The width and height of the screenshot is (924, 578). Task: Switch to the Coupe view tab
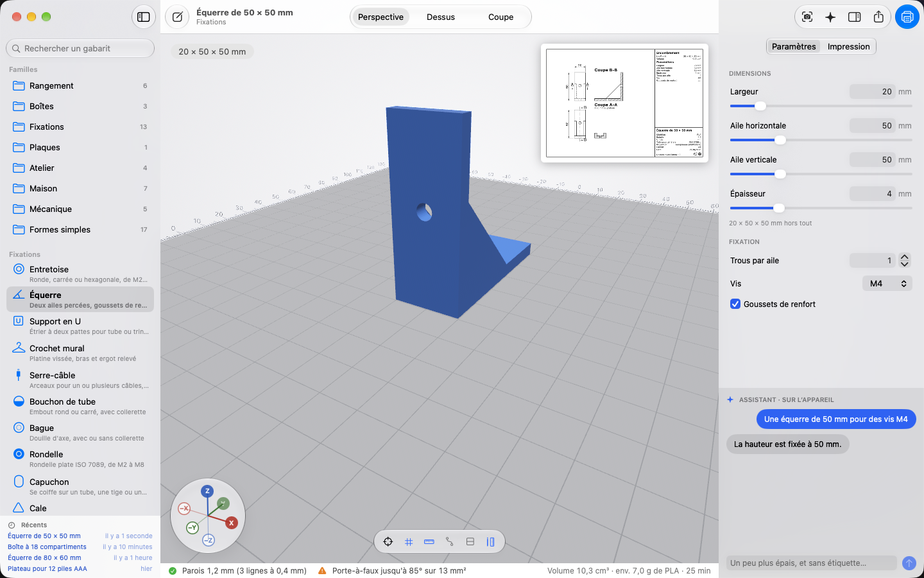[x=501, y=17]
